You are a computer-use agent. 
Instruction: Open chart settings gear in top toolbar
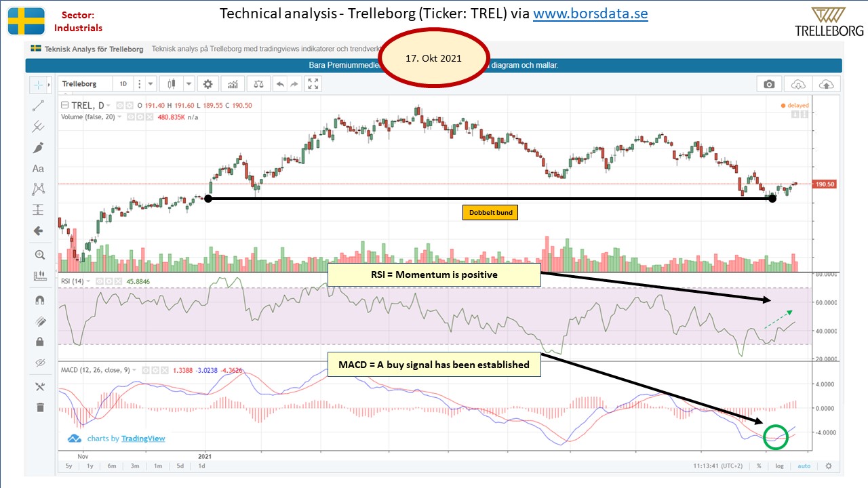click(x=208, y=84)
